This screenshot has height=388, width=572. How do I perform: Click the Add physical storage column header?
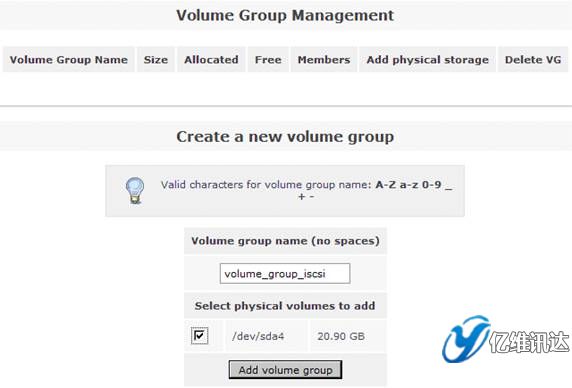point(428,59)
